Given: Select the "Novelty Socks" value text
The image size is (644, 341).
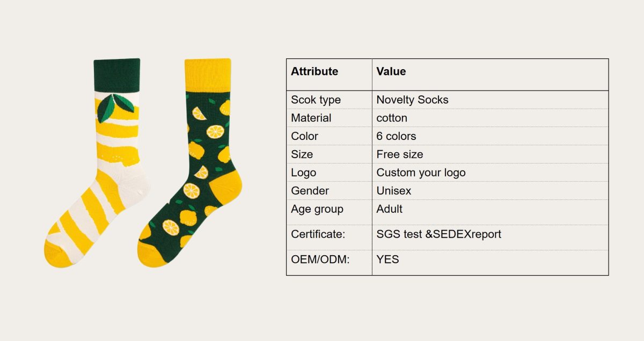Looking at the screenshot, I should (412, 100).
